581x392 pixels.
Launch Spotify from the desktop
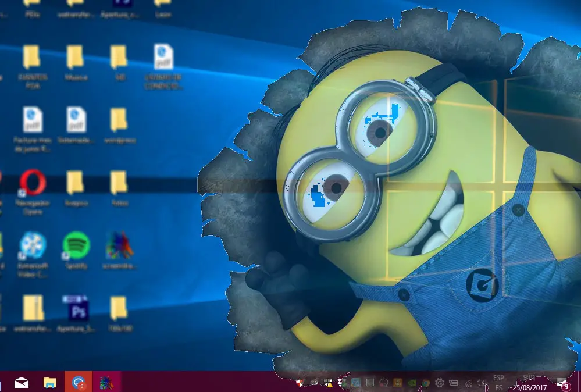tap(76, 245)
